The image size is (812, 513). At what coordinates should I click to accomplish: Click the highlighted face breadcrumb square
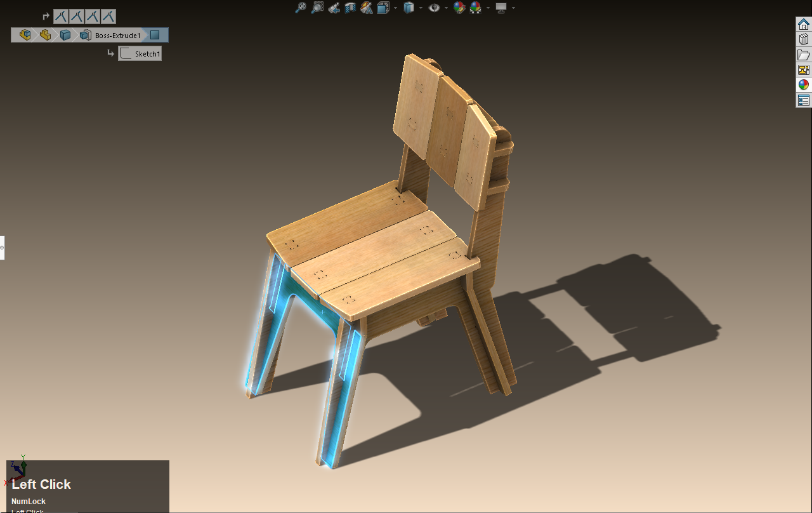(x=155, y=35)
